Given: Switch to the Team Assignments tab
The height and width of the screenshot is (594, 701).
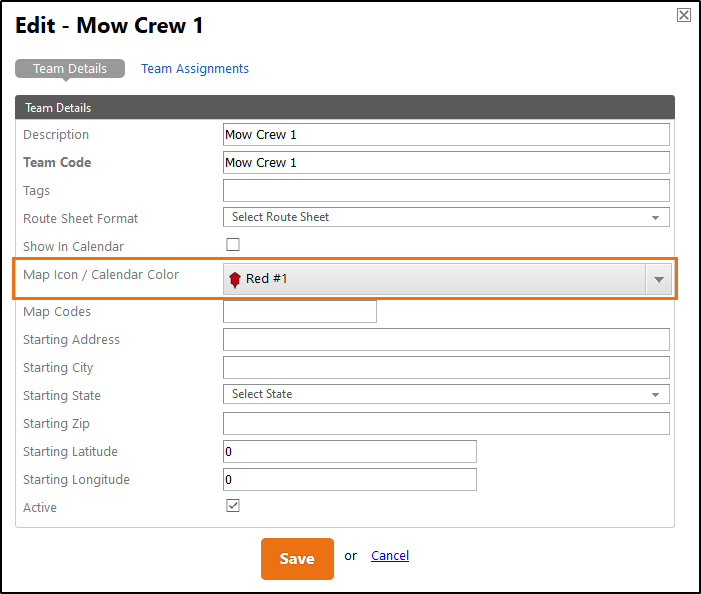Looking at the screenshot, I should click(x=195, y=69).
